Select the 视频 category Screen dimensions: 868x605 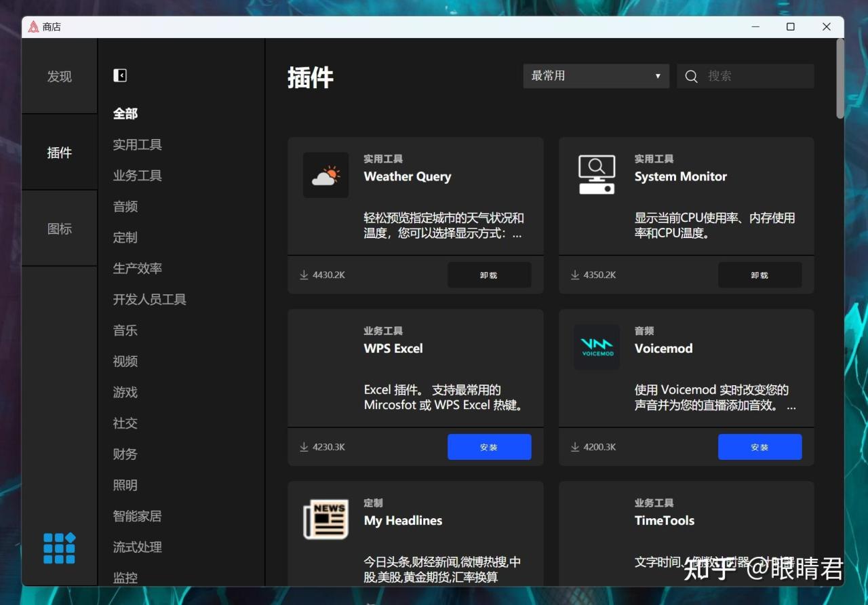point(125,362)
